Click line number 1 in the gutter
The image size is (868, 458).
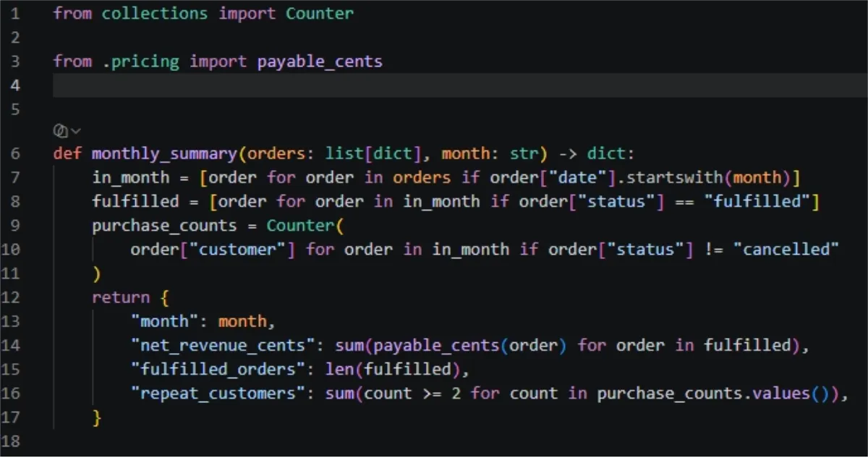pyautogui.click(x=17, y=14)
